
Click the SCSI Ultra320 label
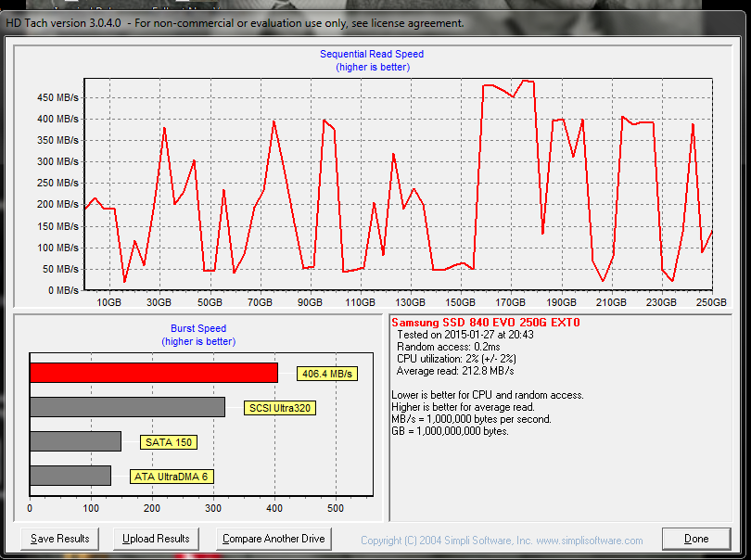point(280,408)
